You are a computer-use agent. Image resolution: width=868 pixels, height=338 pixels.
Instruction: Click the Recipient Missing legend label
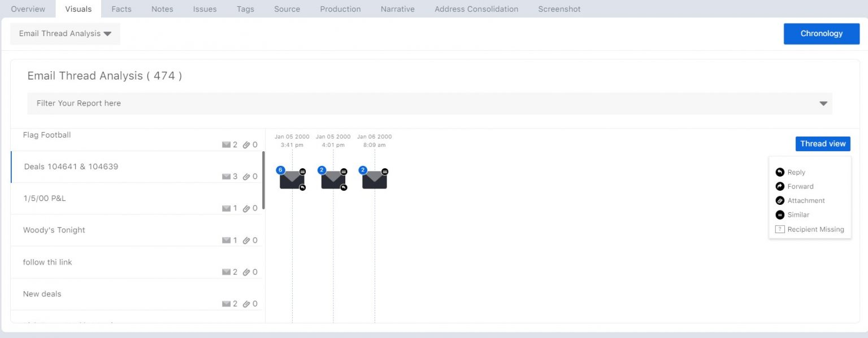point(815,229)
